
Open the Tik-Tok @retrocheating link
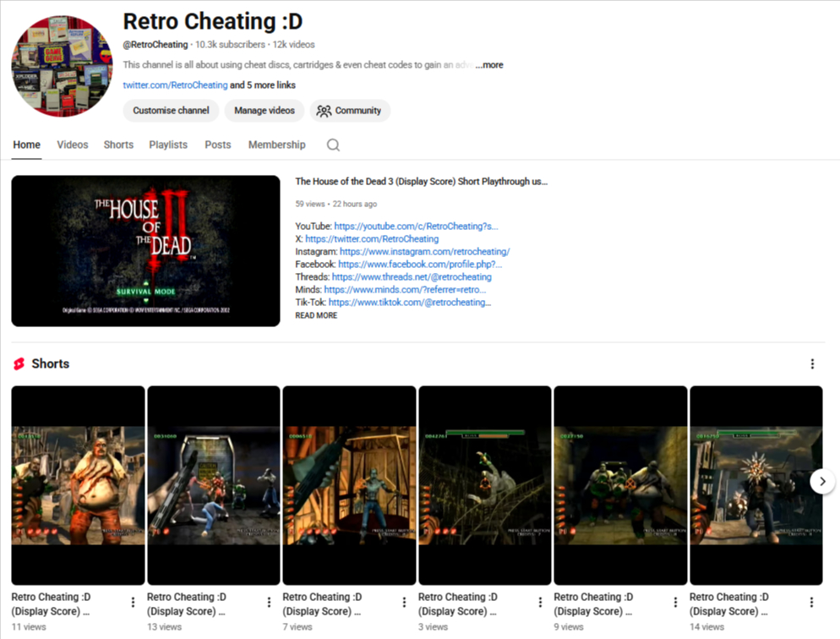(409, 302)
